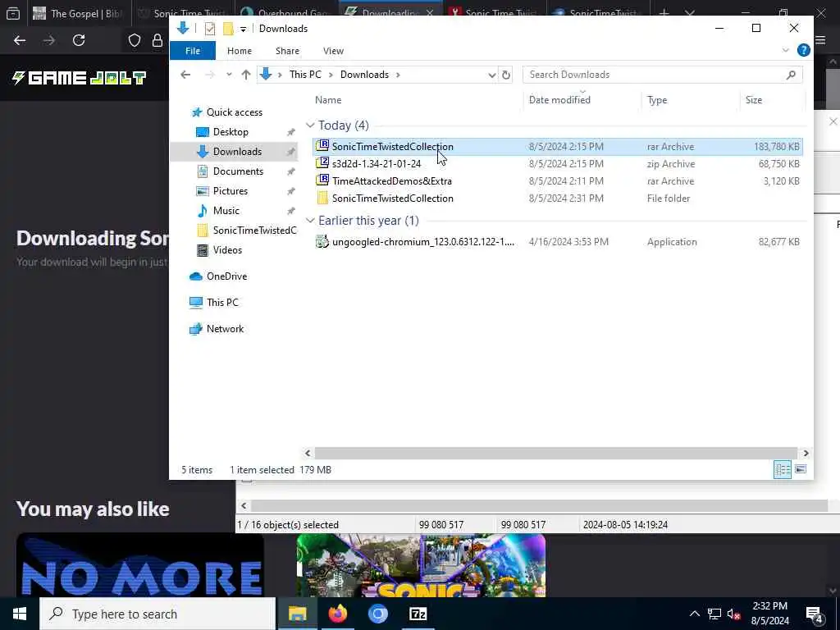Select Videos in navigation pane
Screen dimensions: 840x630
tap(227, 249)
